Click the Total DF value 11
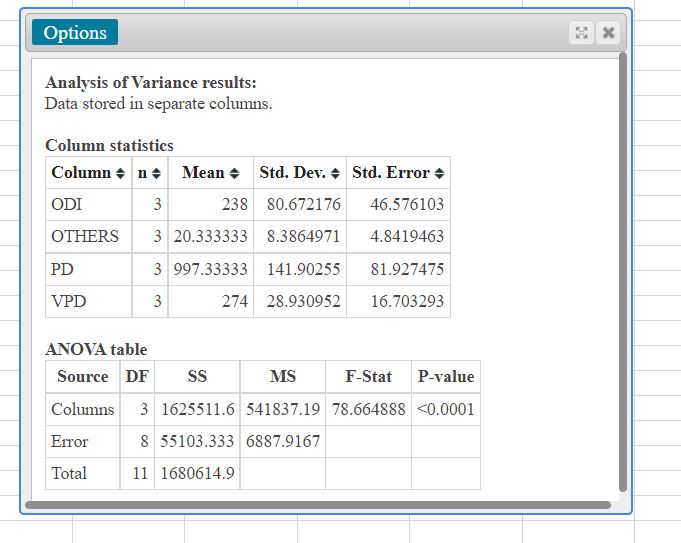This screenshot has width=681, height=543. coord(140,473)
